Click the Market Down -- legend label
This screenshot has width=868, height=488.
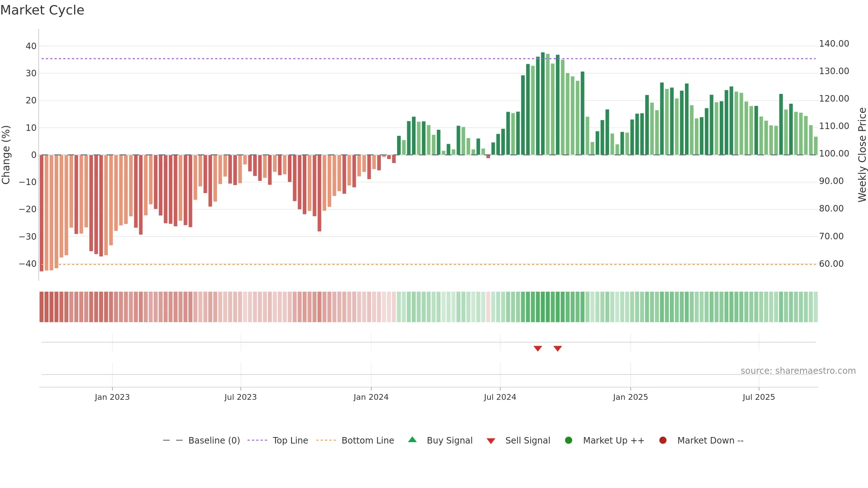click(710, 441)
